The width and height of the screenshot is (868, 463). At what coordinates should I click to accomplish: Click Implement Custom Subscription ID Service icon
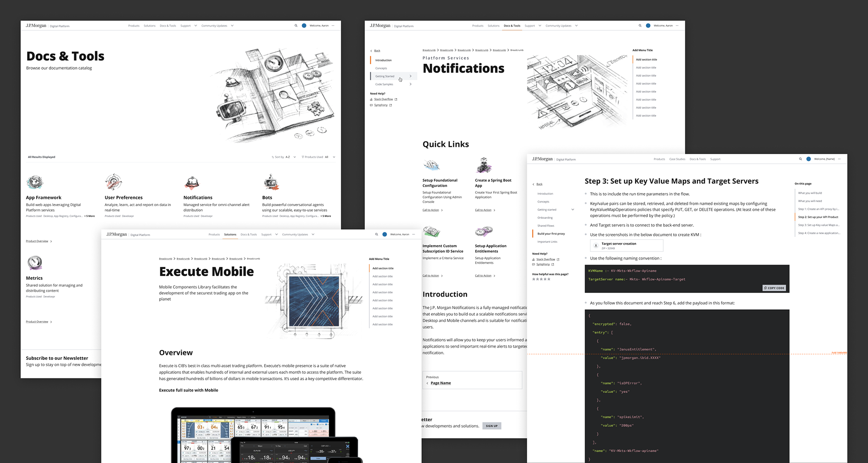(x=432, y=231)
